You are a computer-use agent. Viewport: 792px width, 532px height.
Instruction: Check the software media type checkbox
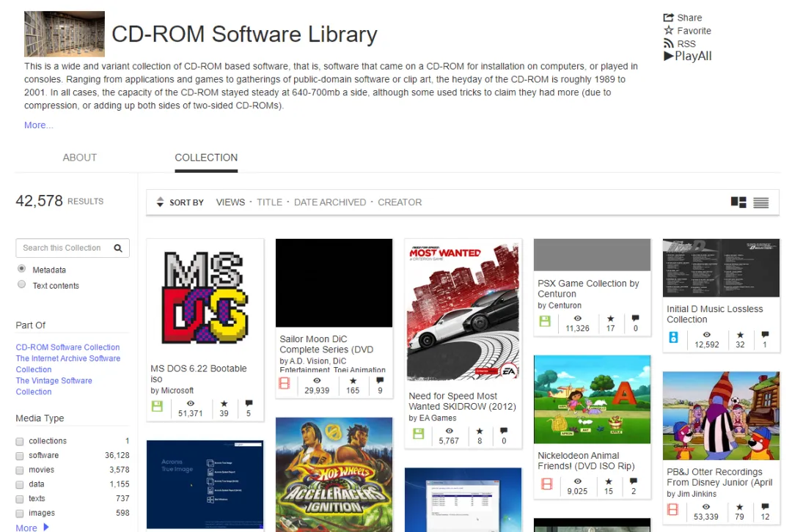click(20, 456)
